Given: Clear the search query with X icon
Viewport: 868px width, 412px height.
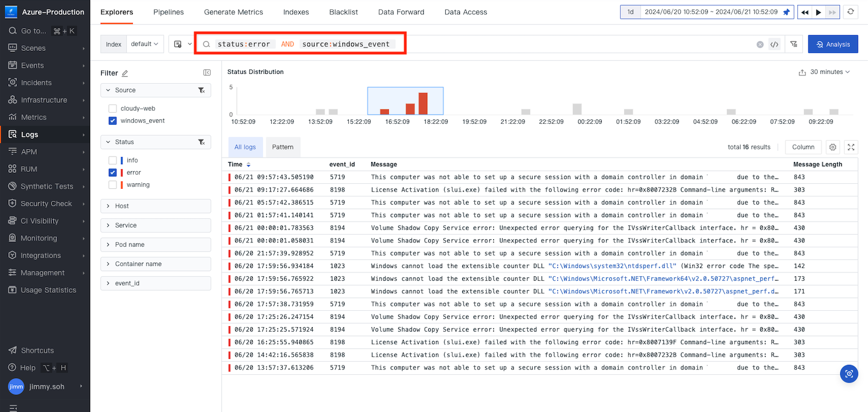Looking at the screenshot, I should [760, 44].
